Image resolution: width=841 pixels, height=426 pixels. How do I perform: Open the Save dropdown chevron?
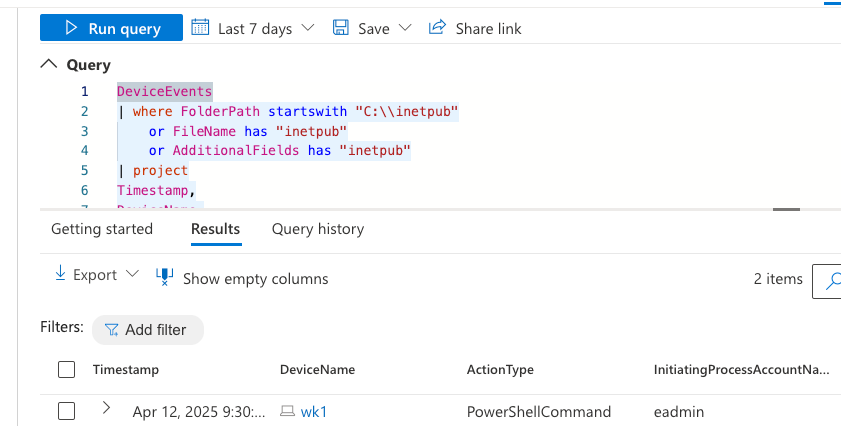point(405,28)
